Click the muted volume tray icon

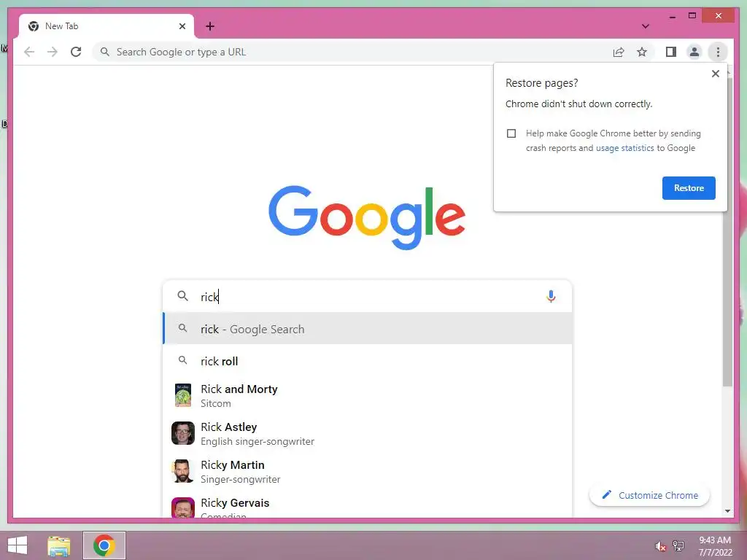(660, 546)
